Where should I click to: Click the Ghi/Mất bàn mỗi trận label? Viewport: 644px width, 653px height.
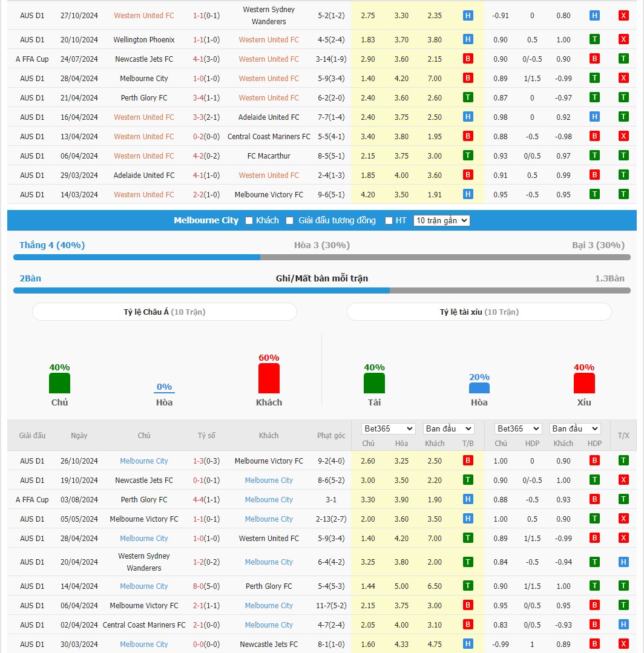point(322,278)
